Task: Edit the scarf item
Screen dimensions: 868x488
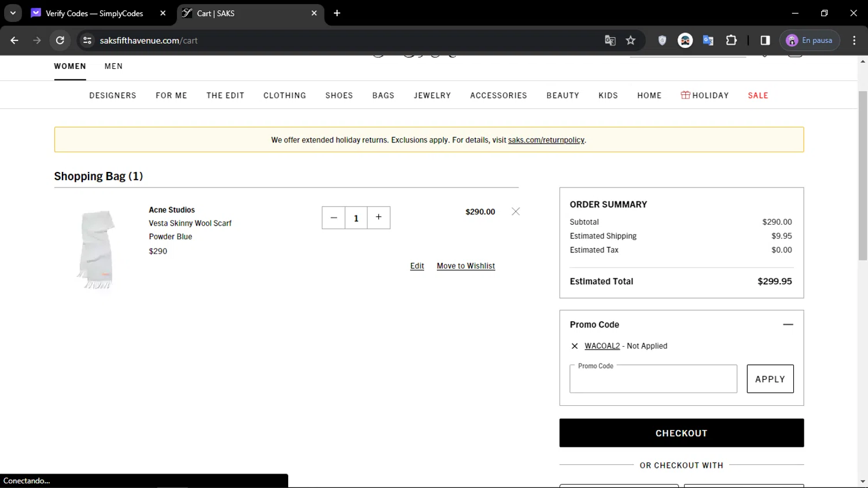Action: [x=417, y=266]
